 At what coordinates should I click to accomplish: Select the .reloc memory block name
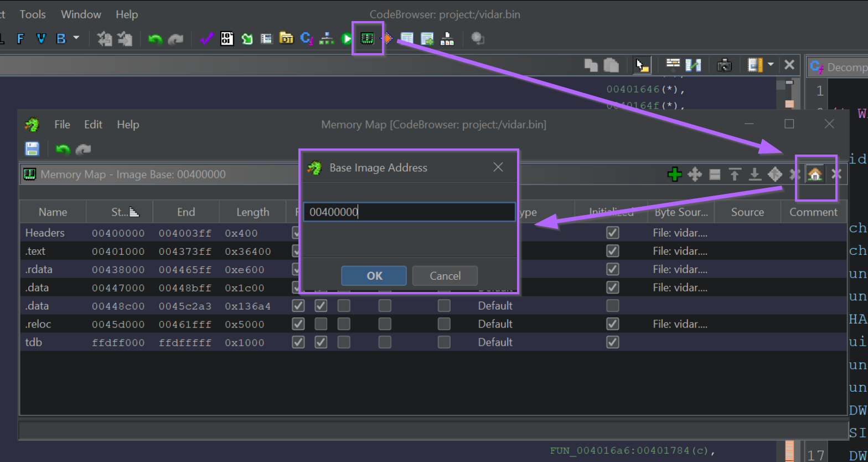coord(38,324)
